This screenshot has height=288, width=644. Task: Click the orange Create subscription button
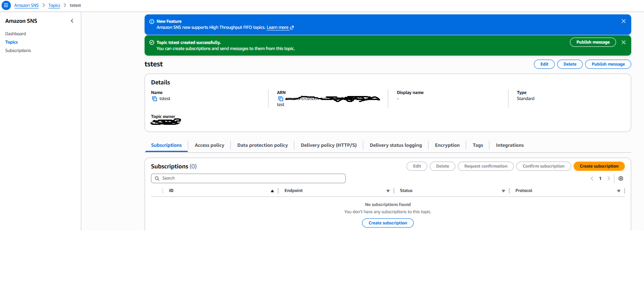coord(599,166)
